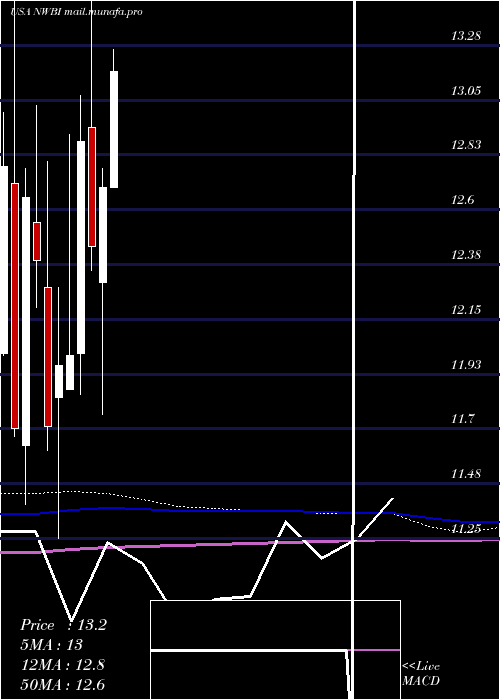Click the 12.38 price axis label
Screen dimensions: 500x700
pos(466,255)
